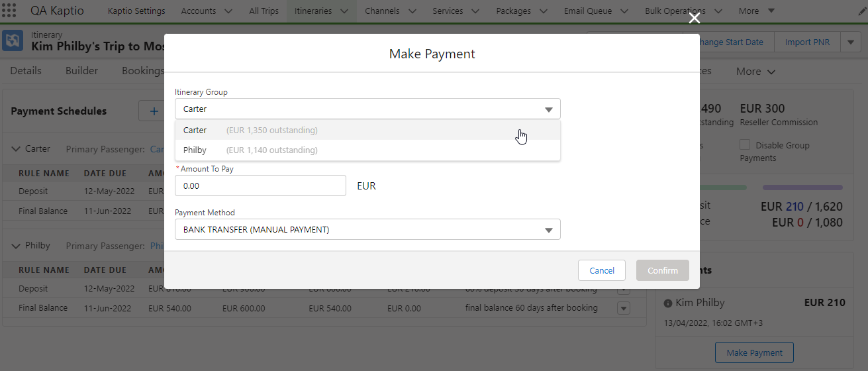Open dropdown arrow next to Import PNR
The height and width of the screenshot is (371, 868).
[850, 42]
